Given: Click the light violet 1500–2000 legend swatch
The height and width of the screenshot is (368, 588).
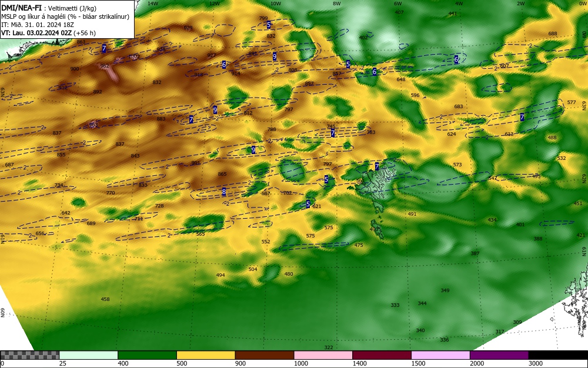Looking at the screenshot, I should (x=440, y=355).
